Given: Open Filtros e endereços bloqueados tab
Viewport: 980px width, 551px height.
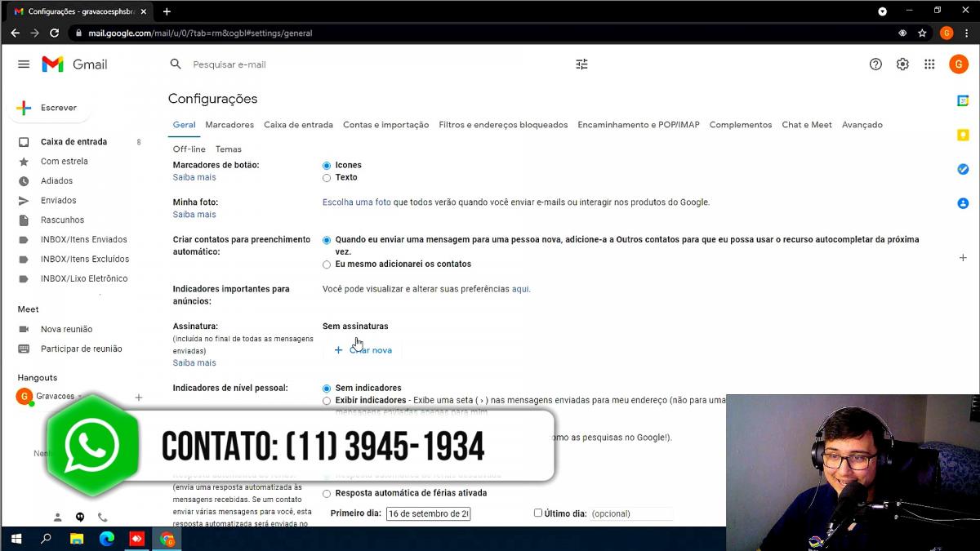Looking at the screenshot, I should (x=503, y=125).
